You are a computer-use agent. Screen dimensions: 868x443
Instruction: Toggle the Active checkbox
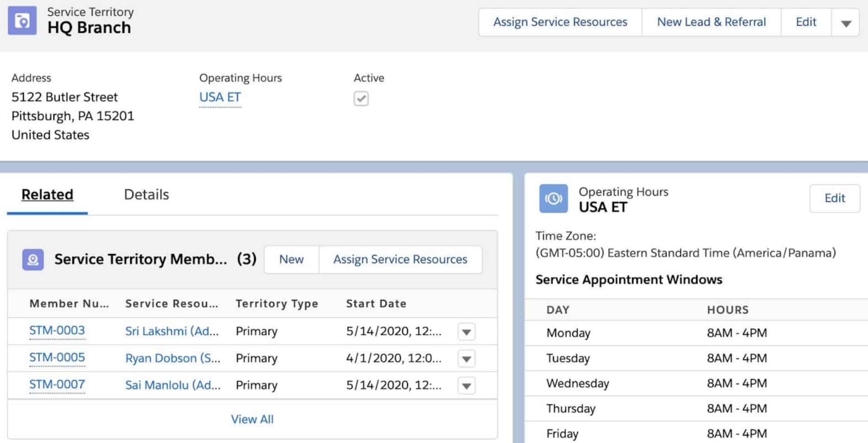361,98
